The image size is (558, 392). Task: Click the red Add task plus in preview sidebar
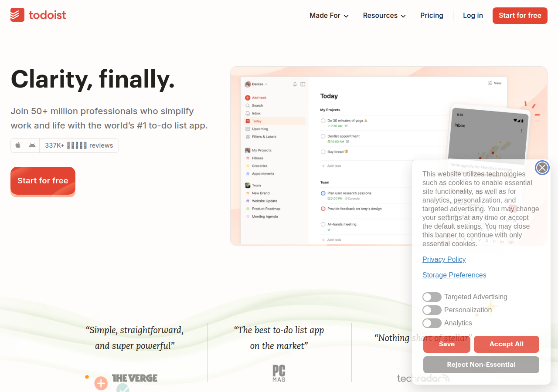tap(248, 98)
